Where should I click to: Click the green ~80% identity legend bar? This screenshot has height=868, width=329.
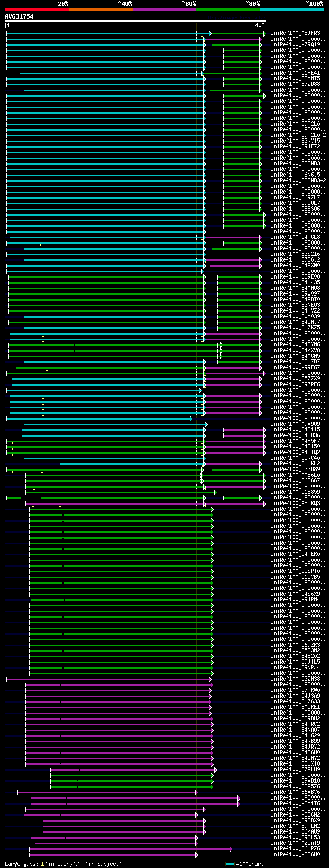coord(228,9)
